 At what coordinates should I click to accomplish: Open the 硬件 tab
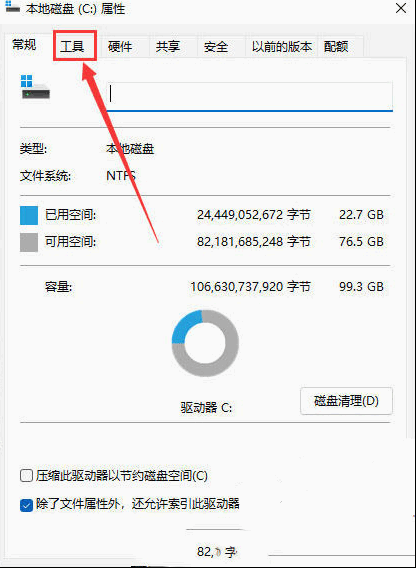(x=120, y=46)
